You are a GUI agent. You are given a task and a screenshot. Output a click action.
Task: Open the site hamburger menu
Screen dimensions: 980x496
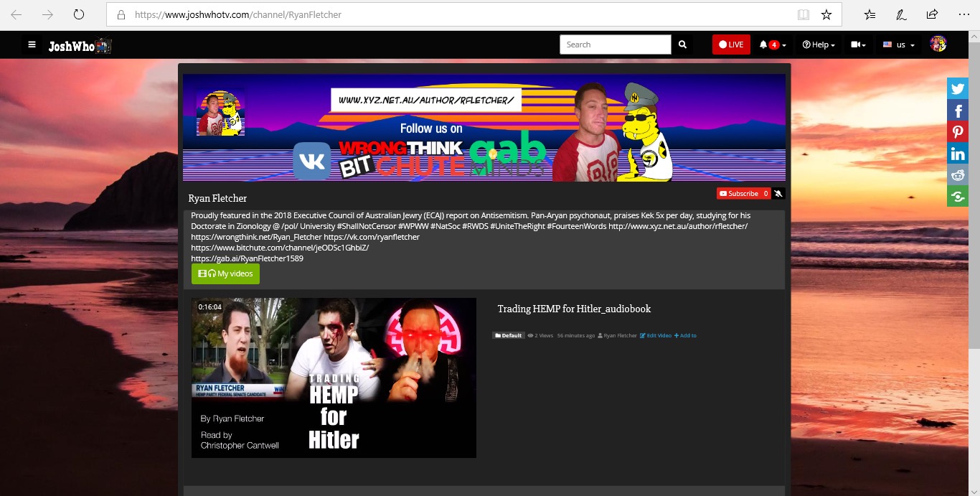tap(32, 45)
